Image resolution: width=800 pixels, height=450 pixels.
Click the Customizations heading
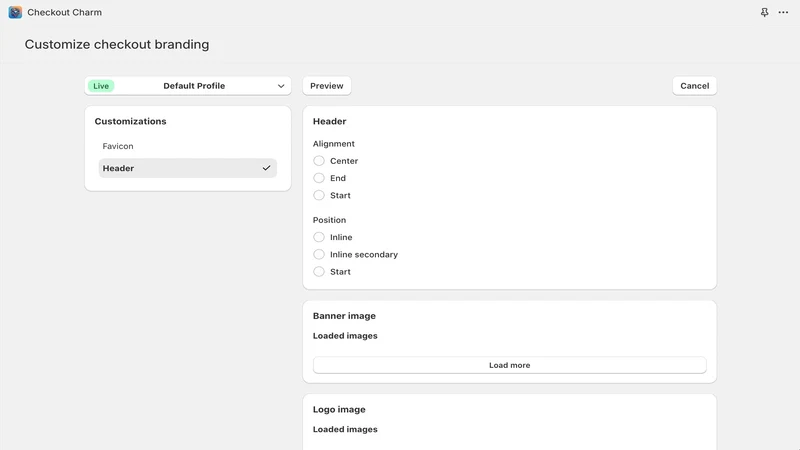[130, 121]
